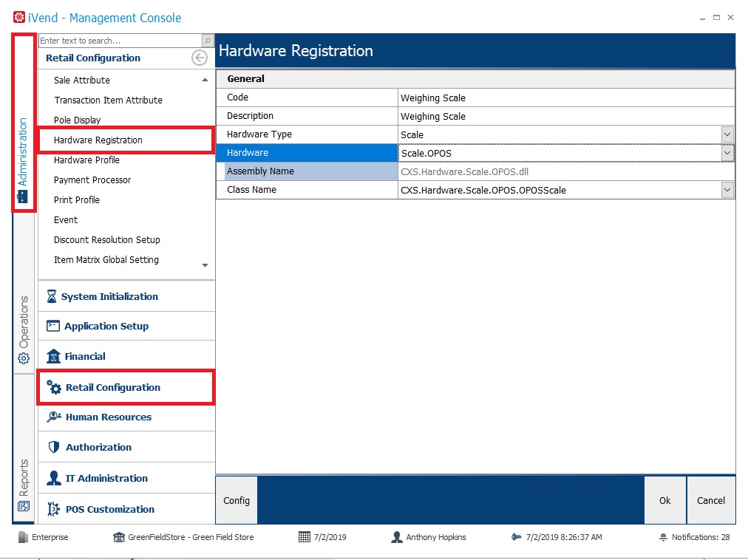The width and height of the screenshot is (748, 560).
Task: Click the Code value field
Action: tap(565, 98)
